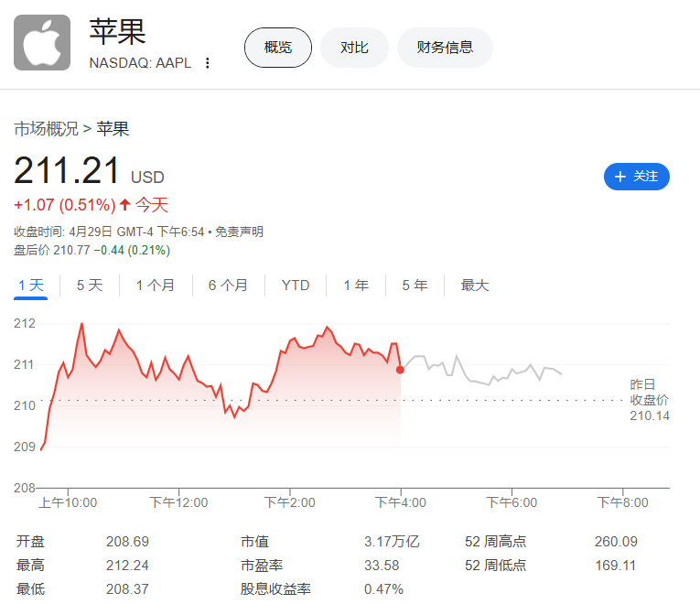Click the 52 周低点 value 169.11
700x604 pixels.
click(615, 566)
